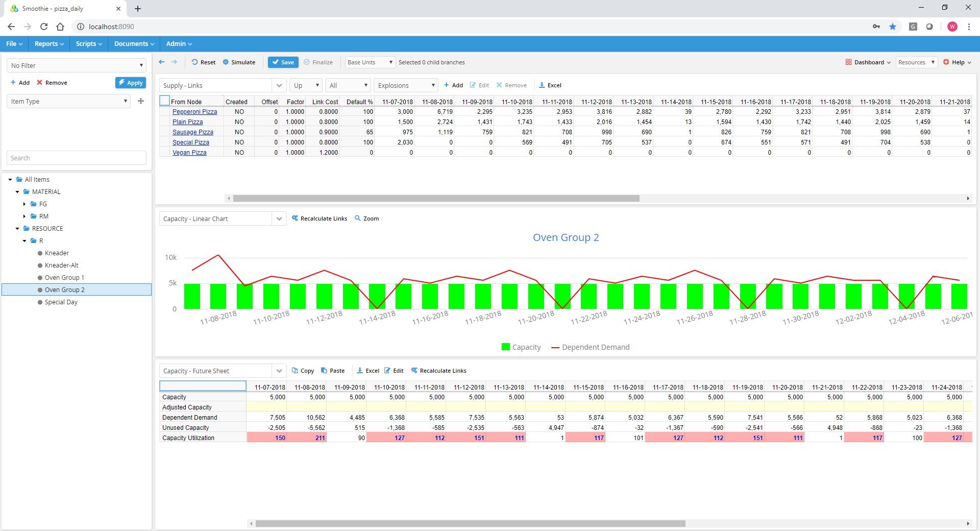
Task: Click the Reset button in toolbar
Action: (x=204, y=62)
